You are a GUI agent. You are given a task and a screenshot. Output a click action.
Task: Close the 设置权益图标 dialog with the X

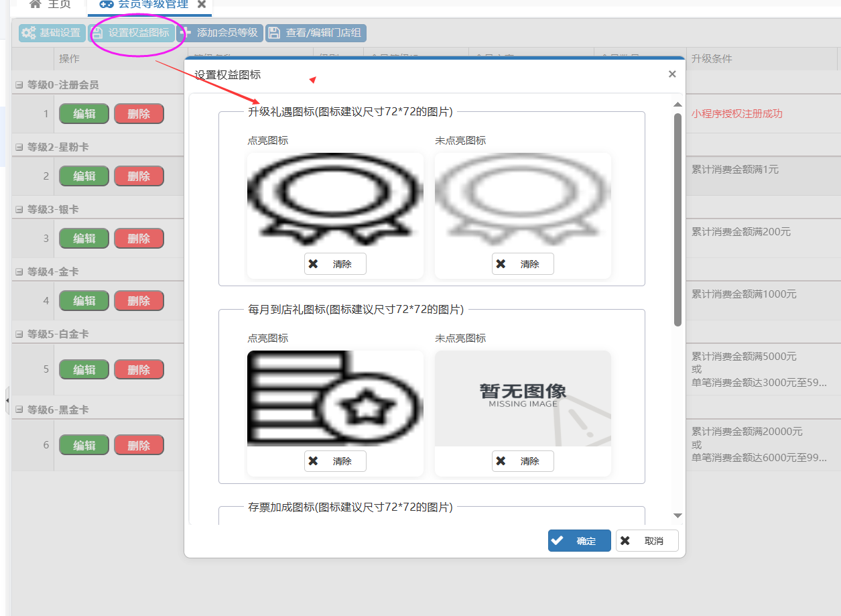(672, 74)
